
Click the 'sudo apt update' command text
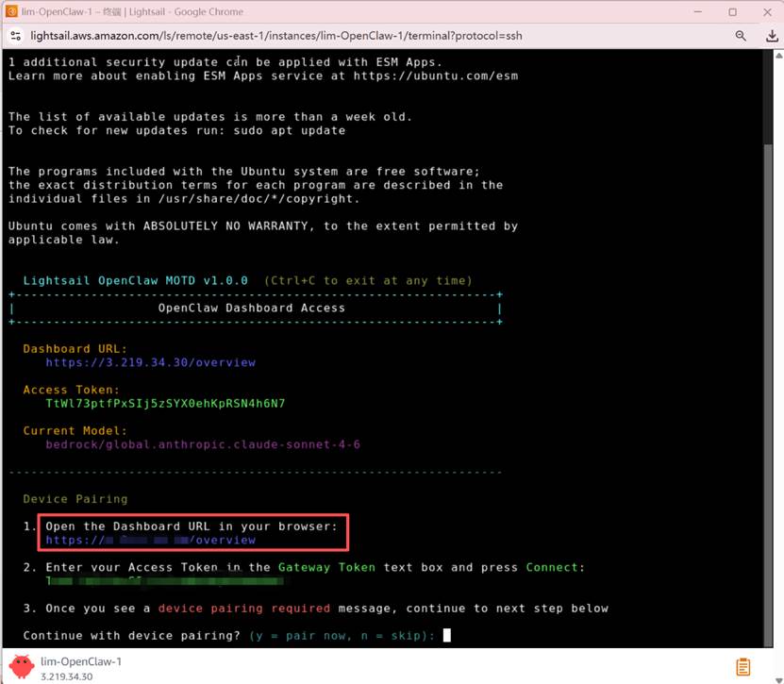coord(289,130)
